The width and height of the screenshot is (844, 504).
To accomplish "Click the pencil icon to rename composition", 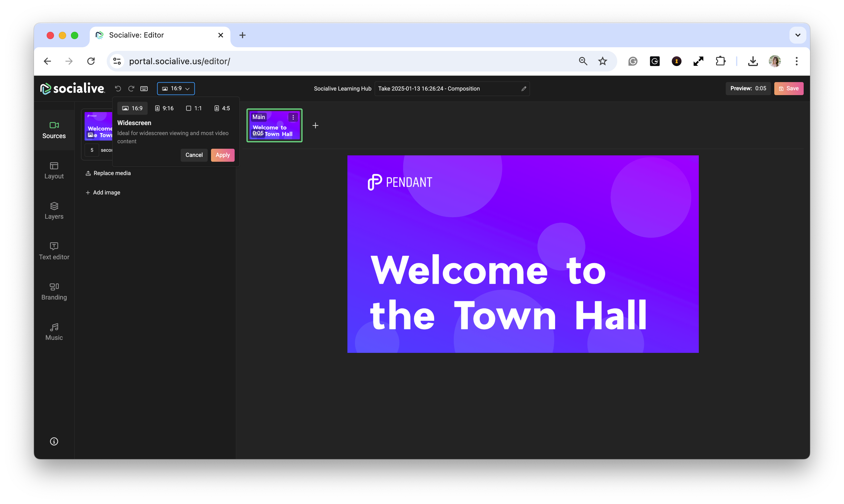I will pyautogui.click(x=524, y=89).
